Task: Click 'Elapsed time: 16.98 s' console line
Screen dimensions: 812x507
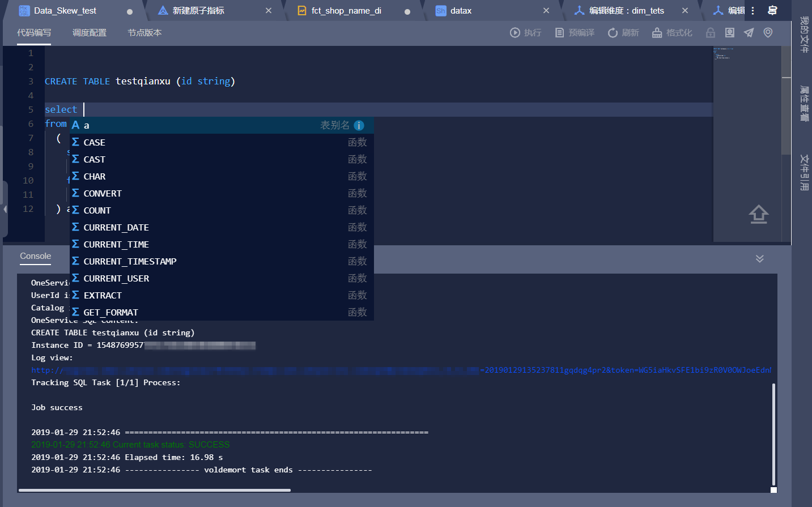Action: 127,457
